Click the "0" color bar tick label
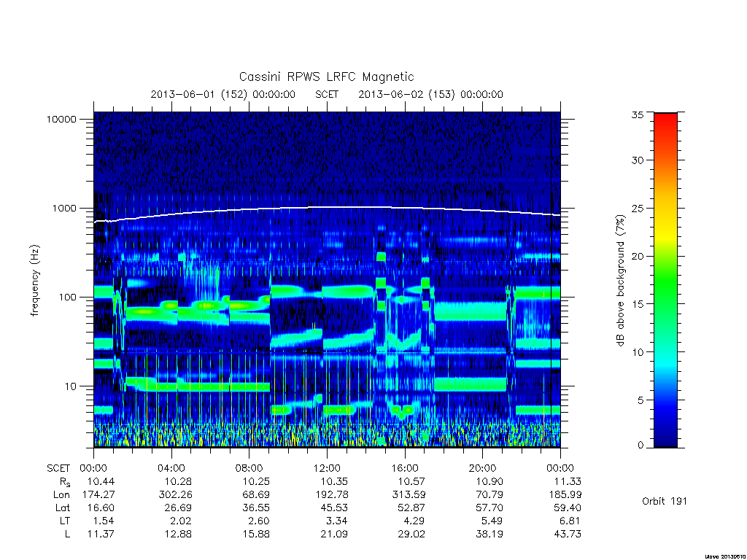Viewport: 747px width, 560px height. 640,446
